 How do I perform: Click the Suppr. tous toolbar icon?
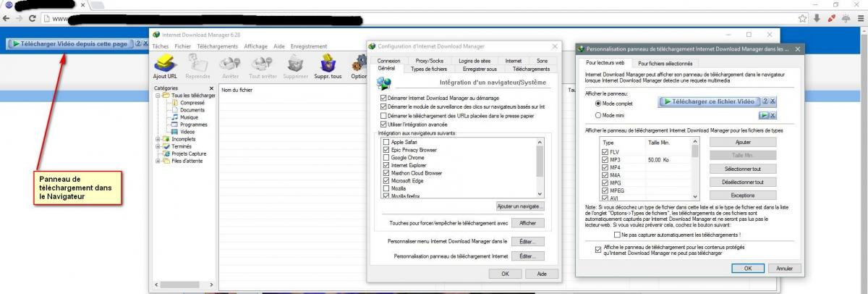point(328,67)
